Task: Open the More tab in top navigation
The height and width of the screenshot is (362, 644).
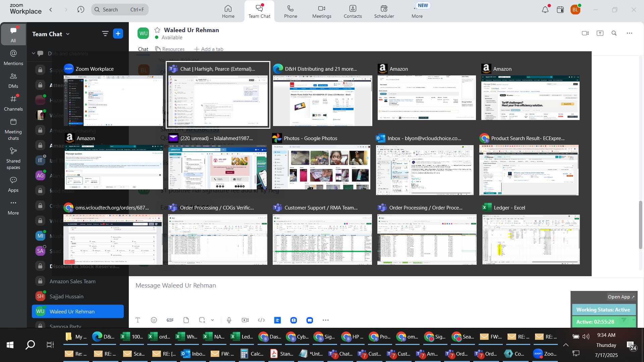Action: point(417,11)
